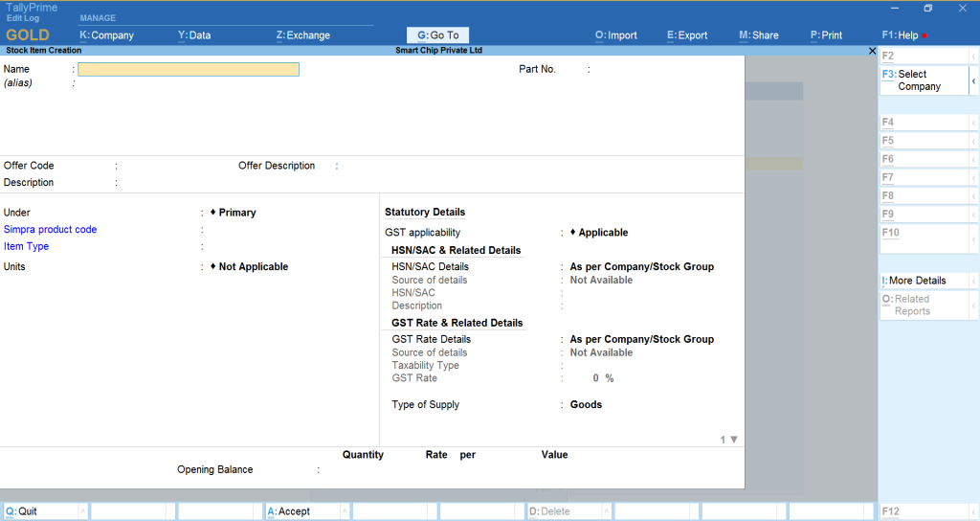
Task: Expand the caret next to Quit
Action: click(82, 511)
